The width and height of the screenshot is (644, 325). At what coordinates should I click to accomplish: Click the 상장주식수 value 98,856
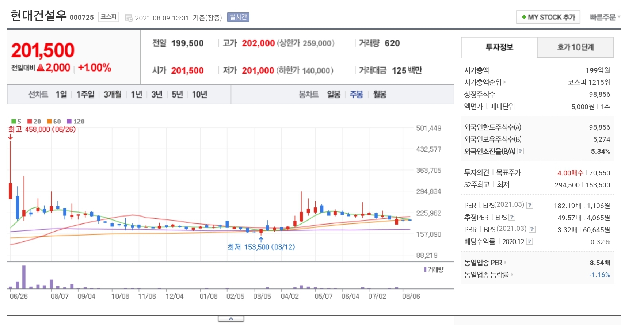(599, 94)
